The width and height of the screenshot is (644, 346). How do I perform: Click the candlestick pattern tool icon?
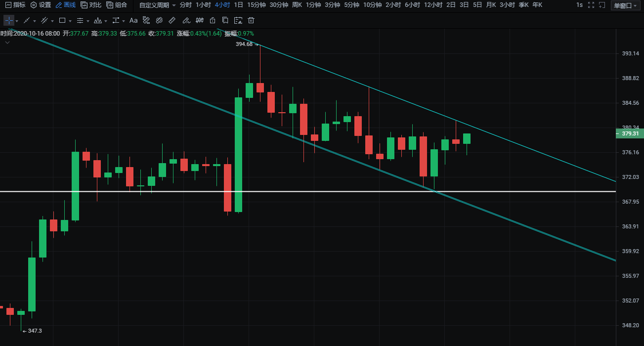[x=199, y=21]
